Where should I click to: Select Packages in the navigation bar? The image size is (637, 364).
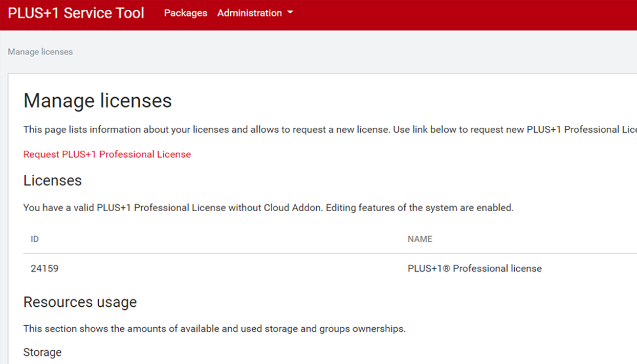pyautogui.click(x=185, y=13)
